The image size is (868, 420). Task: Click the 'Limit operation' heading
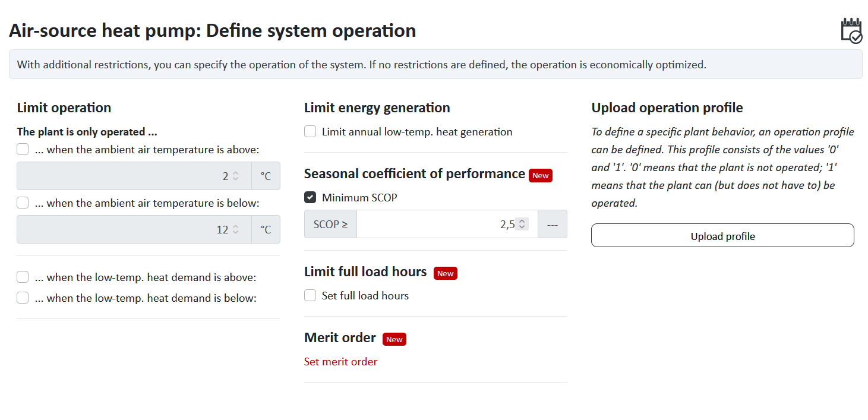tap(64, 108)
